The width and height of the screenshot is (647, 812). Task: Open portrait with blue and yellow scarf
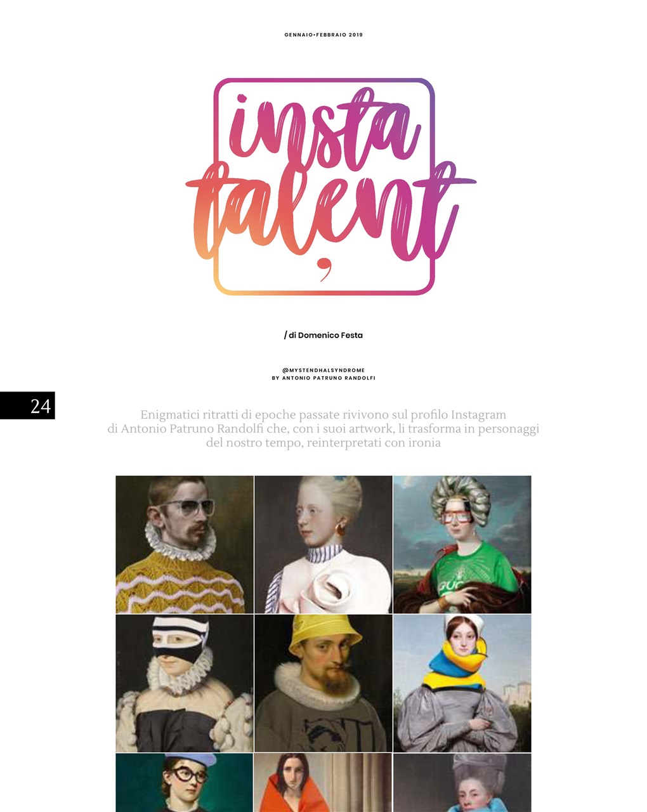point(462,683)
